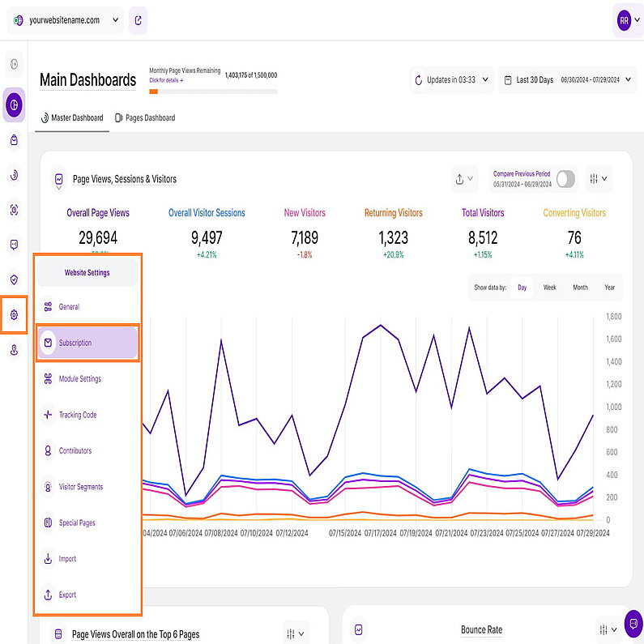Select Week in Show data by
644x644 pixels.
(x=549, y=288)
